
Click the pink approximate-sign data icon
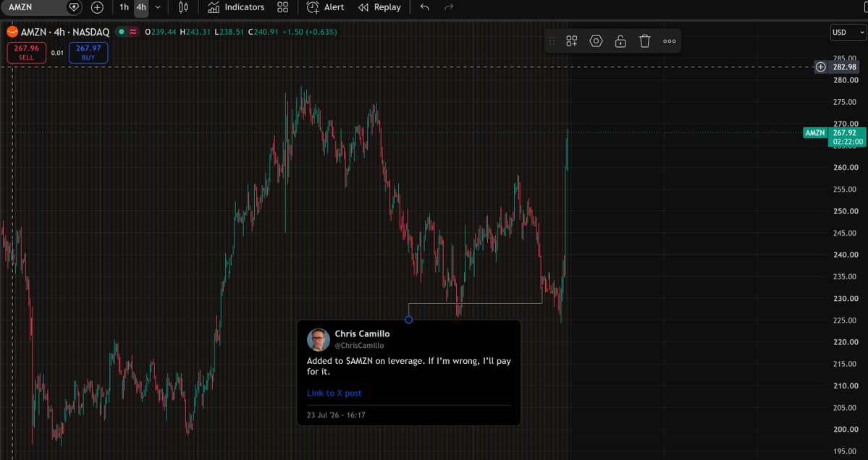tap(133, 32)
